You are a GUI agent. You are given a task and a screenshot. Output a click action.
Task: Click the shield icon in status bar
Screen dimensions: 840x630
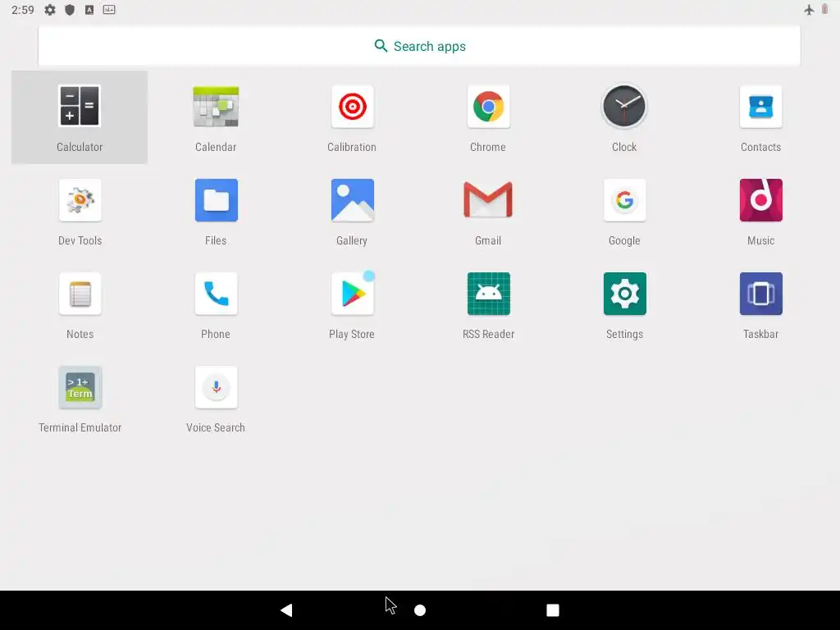[70, 10]
